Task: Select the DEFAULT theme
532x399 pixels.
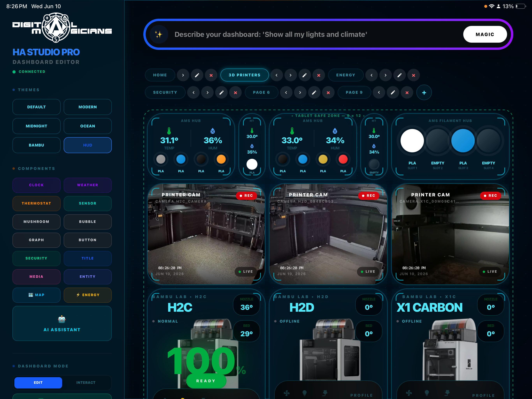Action: (37, 107)
